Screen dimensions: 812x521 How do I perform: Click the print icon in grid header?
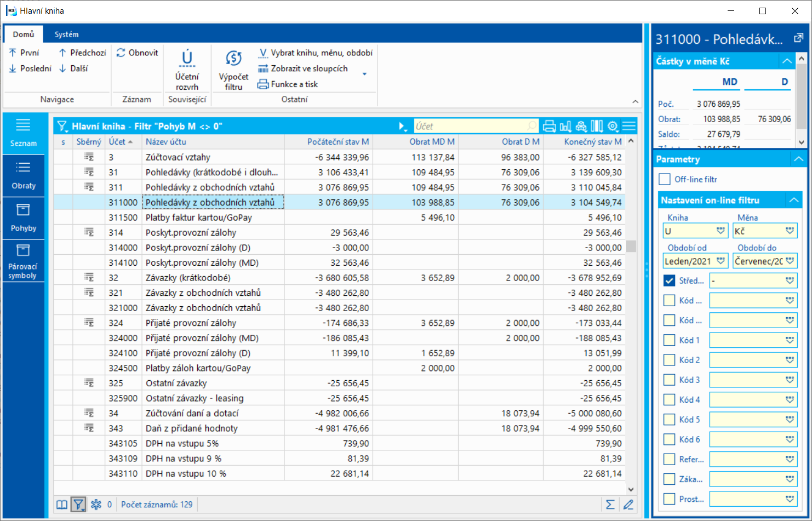(x=549, y=127)
